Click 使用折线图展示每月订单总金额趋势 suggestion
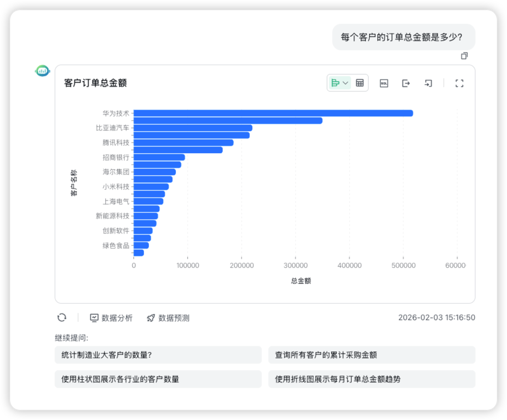Screen dimensions: 507x420 coord(371,379)
